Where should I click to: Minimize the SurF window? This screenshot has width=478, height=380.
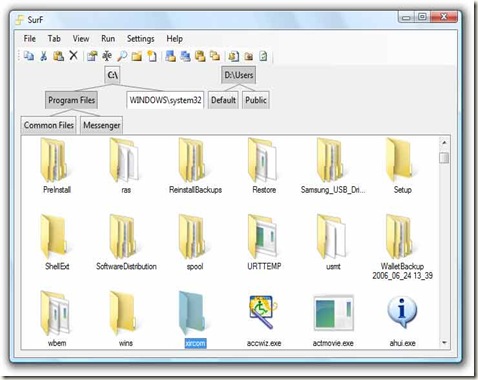(x=406, y=17)
